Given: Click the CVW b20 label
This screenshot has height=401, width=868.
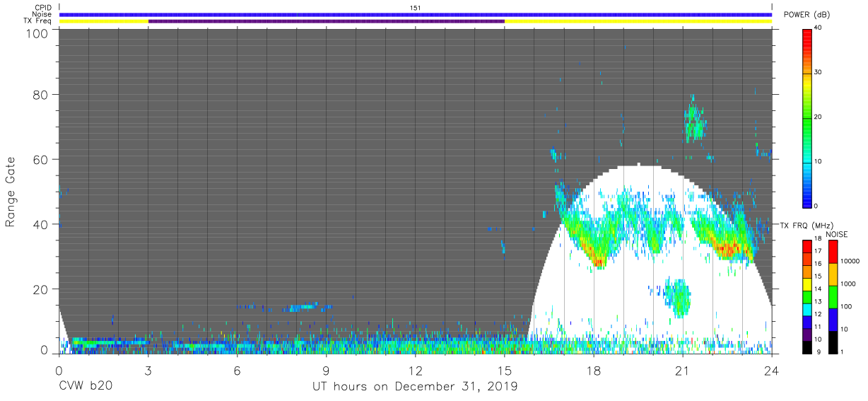Looking at the screenshot, I should pos(86,387).
